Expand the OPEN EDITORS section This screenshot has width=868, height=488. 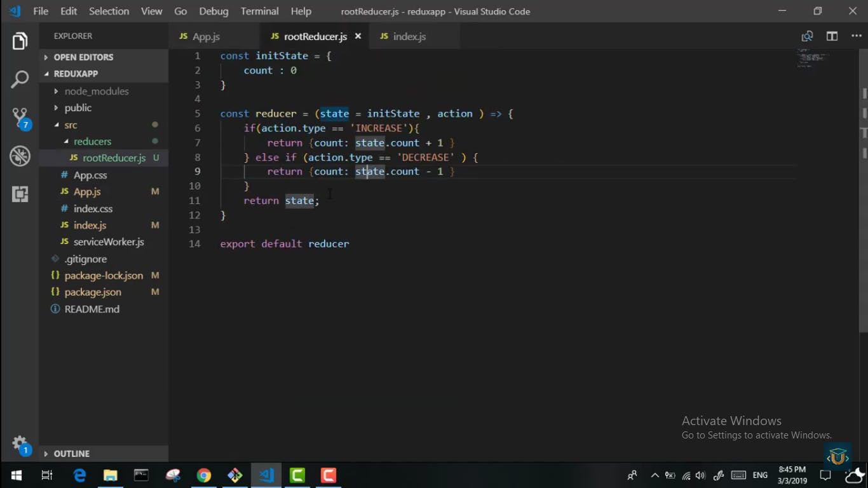(104, 57)
